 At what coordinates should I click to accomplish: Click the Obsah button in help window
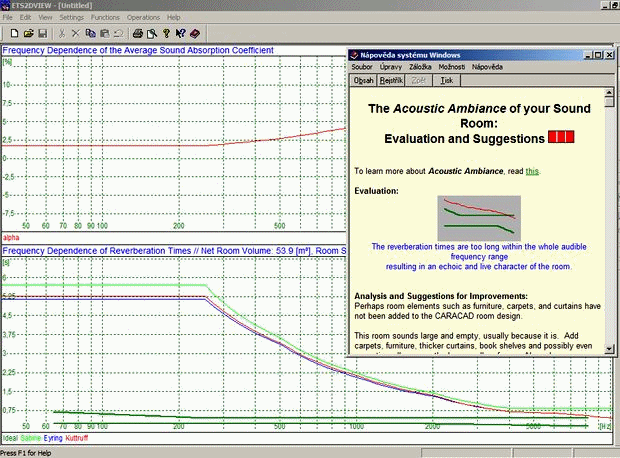pyautogui.click(x=363, y=80)
